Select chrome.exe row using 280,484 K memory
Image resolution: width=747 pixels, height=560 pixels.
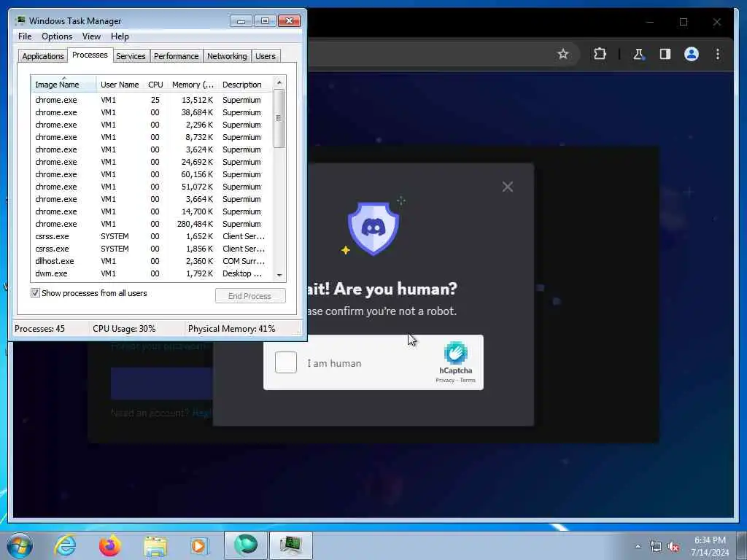coord(152,224)
